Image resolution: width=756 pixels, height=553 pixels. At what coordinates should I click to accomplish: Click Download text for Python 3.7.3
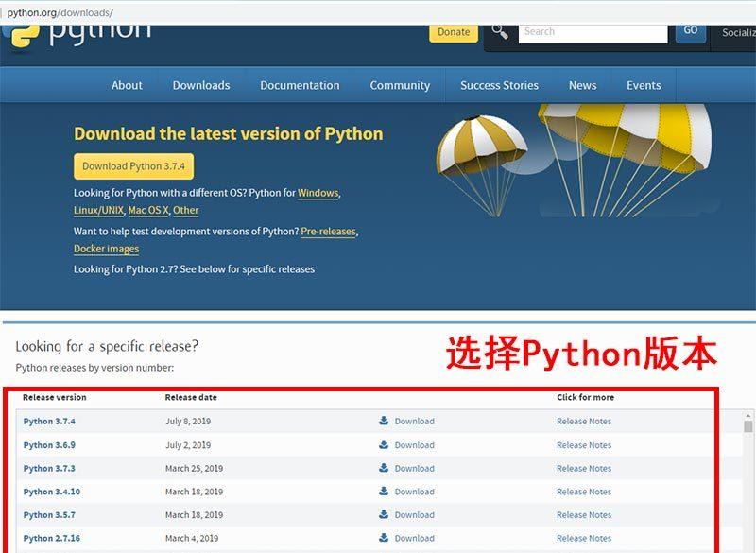point(414,468)
